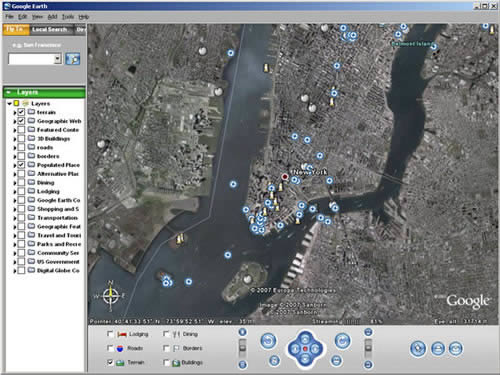Viewport: 500px width, 375px height.
Task: Click the search magnifier button beside input
Action: tap(72, 59)
